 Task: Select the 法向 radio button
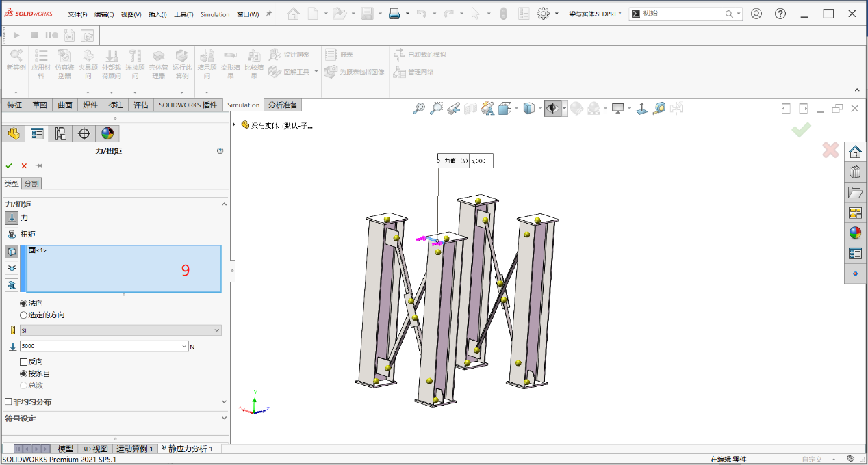[24, 303]
